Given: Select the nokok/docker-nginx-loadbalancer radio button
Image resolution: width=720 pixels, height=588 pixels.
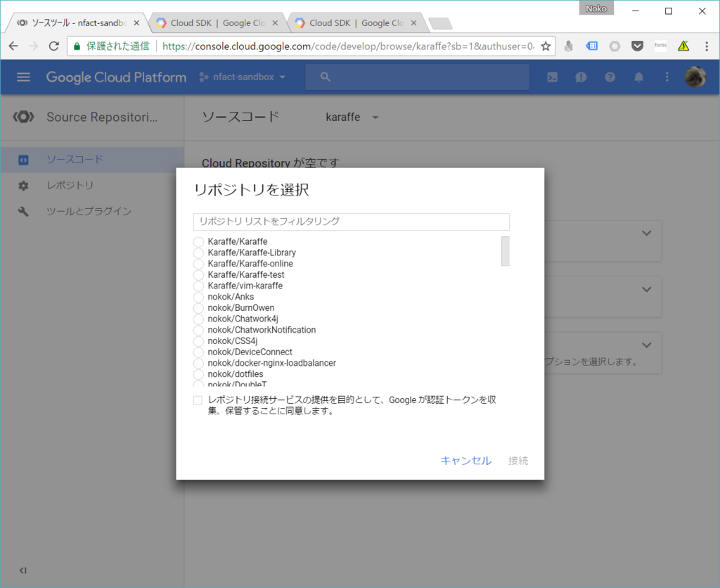Looking at the screenshot, I should 198,363.
